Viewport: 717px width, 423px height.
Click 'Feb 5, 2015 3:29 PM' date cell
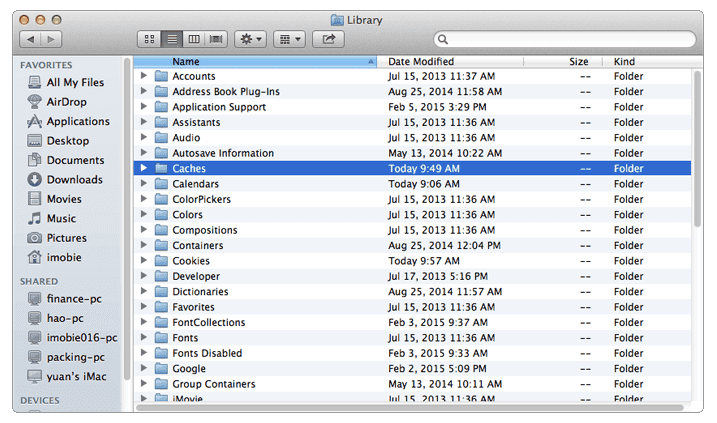pyautogui.click(x=437, y=107)
